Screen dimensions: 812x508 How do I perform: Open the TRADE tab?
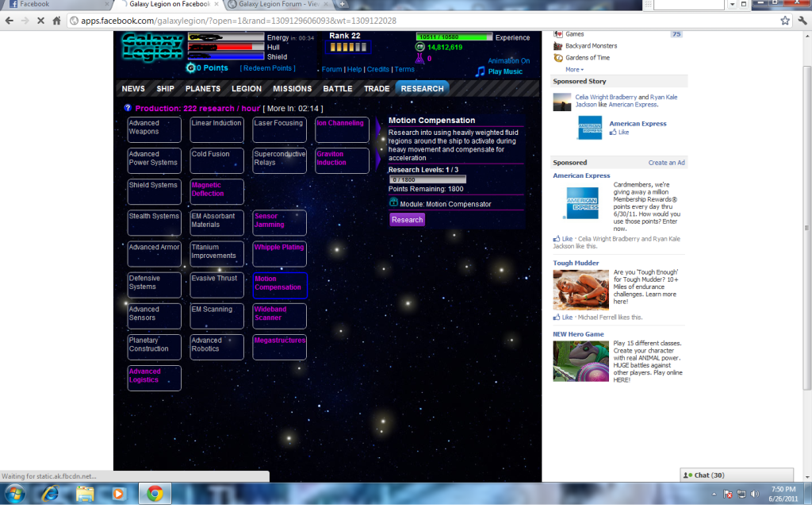pyautogui.click(x=377, y=89)
